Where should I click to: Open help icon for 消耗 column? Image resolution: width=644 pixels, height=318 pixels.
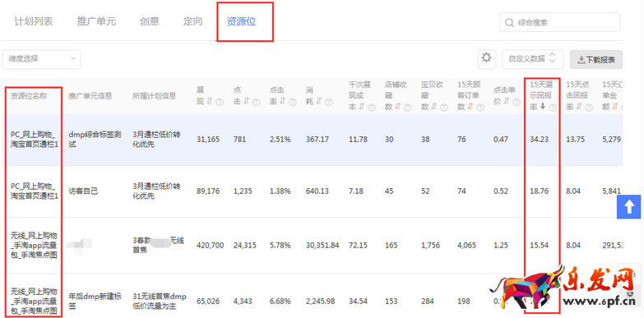coord(328,102)
